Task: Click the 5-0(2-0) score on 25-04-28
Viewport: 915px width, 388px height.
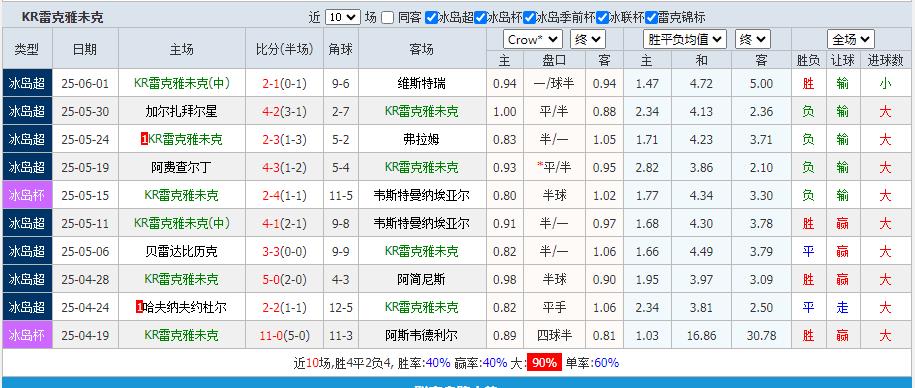Action: pos(284,279)
